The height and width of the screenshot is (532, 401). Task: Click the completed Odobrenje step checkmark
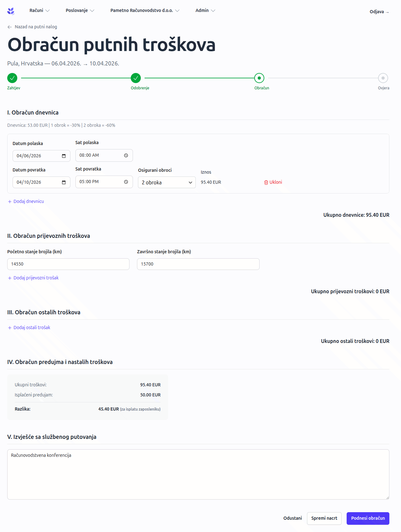pos(136,78)
